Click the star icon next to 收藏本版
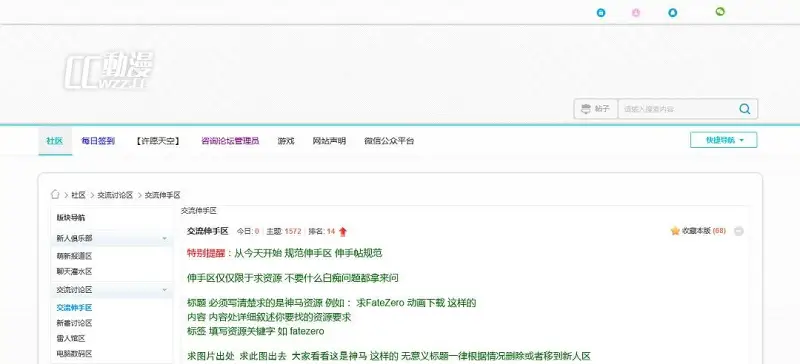The width and height of the screenshot is (800, 364). [x=675, y=231]
